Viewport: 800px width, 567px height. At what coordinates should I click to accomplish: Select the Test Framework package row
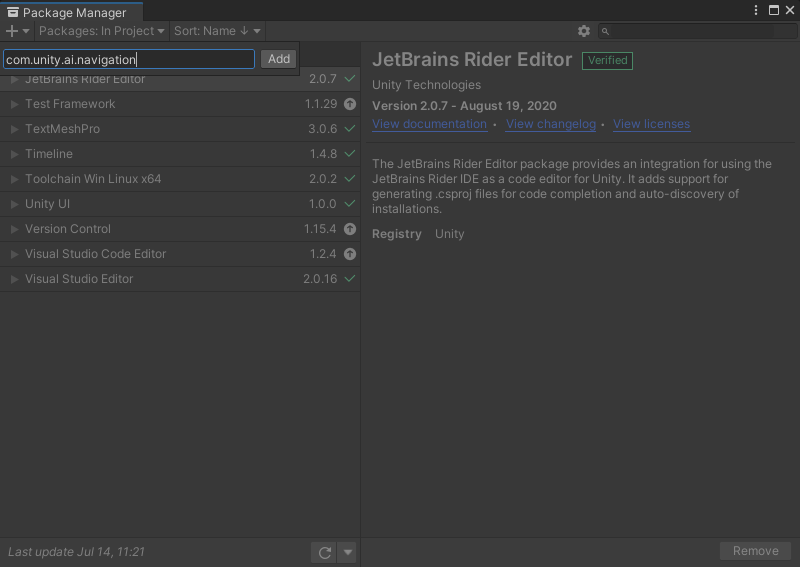(180, 104)
